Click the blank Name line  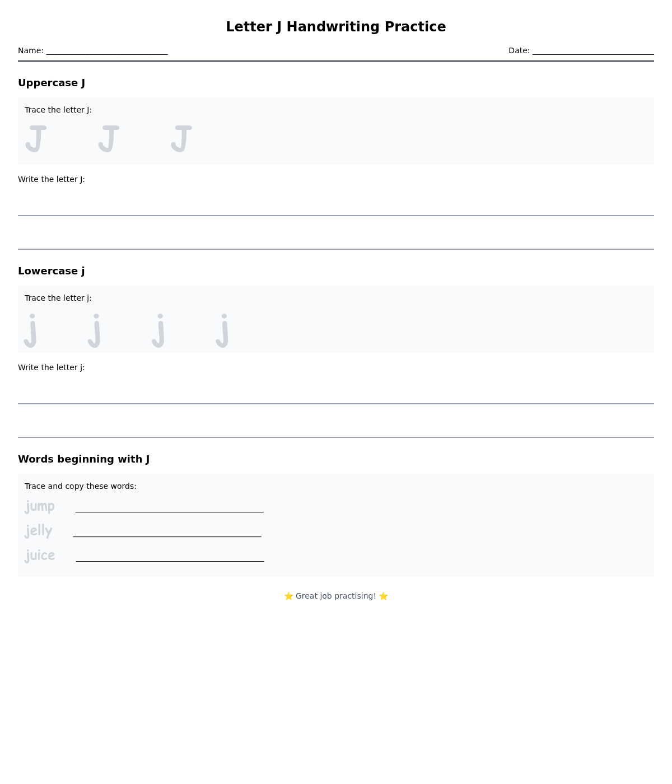107,51
